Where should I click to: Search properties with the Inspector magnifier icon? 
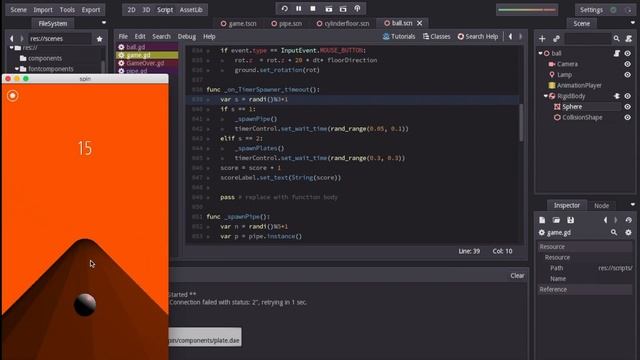pyautogui.click(x=614, y=232)
